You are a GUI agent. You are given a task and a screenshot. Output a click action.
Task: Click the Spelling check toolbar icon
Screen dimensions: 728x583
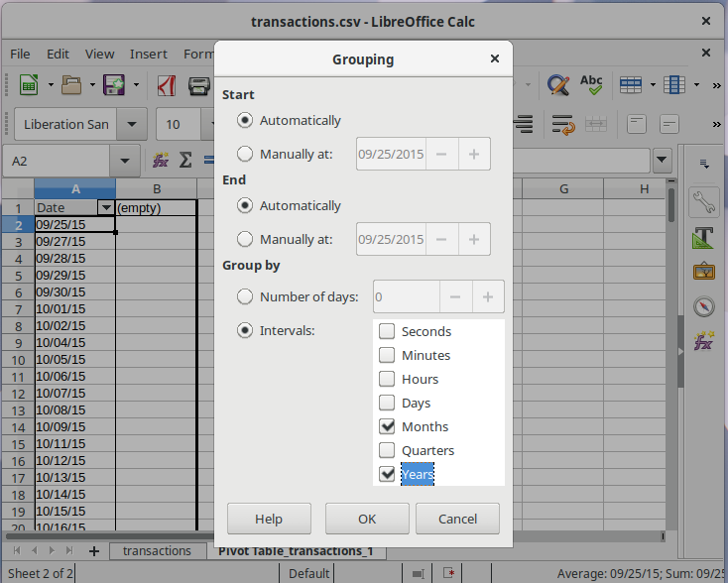pyautogui.click(x=591, y=85)
